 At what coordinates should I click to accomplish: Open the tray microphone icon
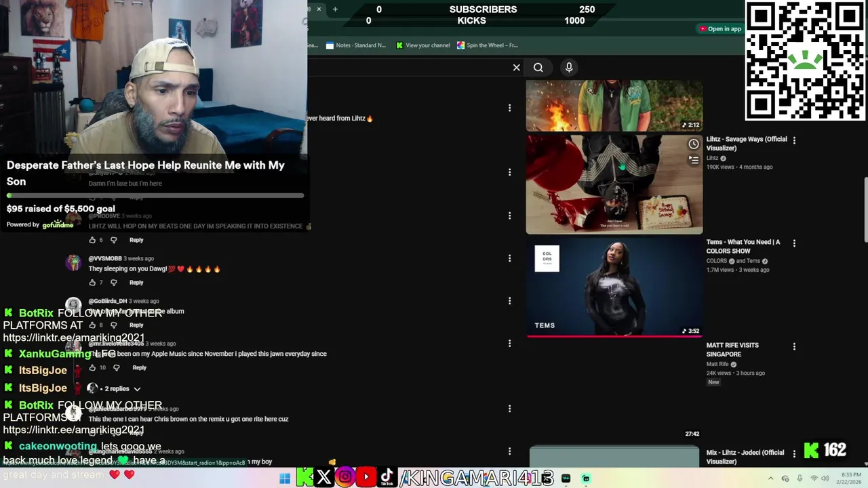800,479
